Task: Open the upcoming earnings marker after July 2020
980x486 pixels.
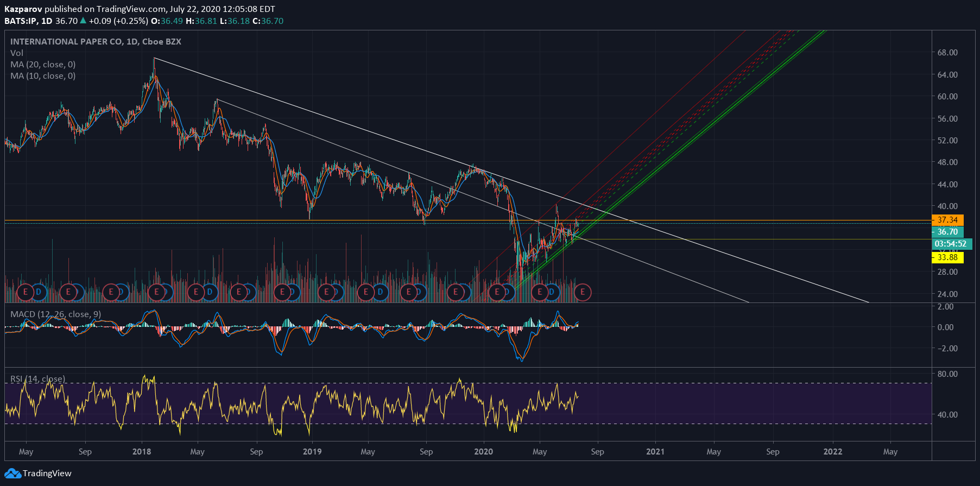Action: pyautogui.click(x=583, y=292)
